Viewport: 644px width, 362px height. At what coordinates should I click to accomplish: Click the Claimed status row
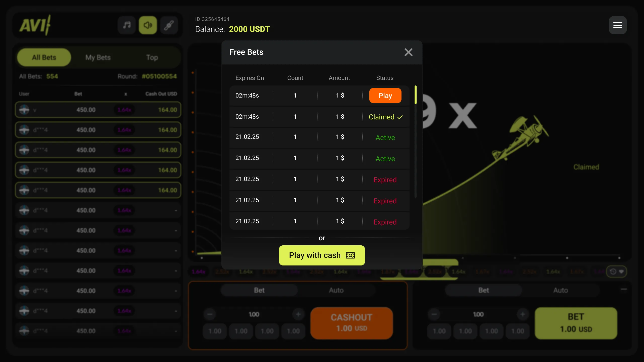coord(319,117)
